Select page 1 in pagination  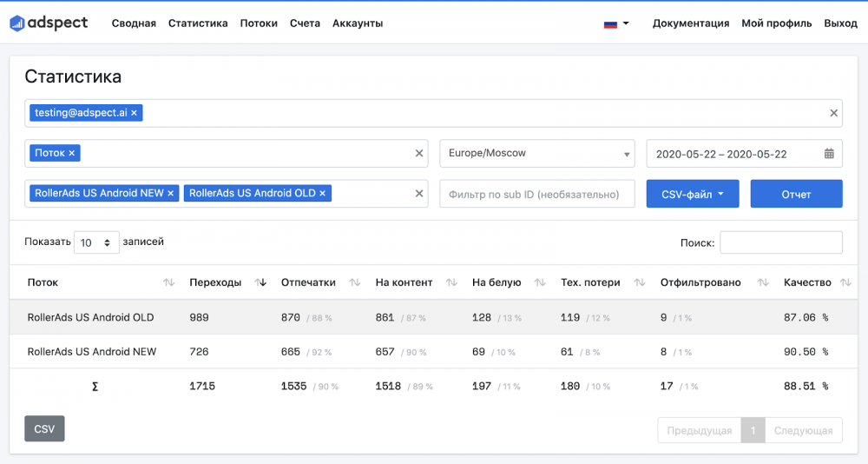pos(753,430)
